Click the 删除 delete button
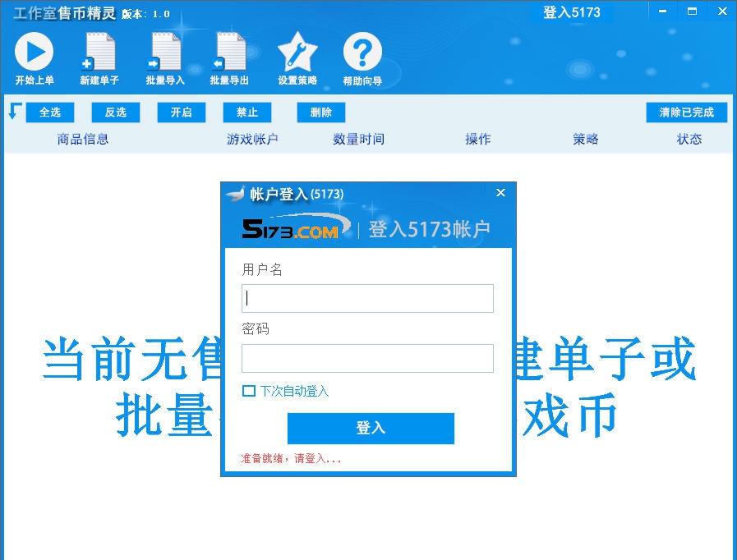737x560 pixels. [x=320, y=112]
